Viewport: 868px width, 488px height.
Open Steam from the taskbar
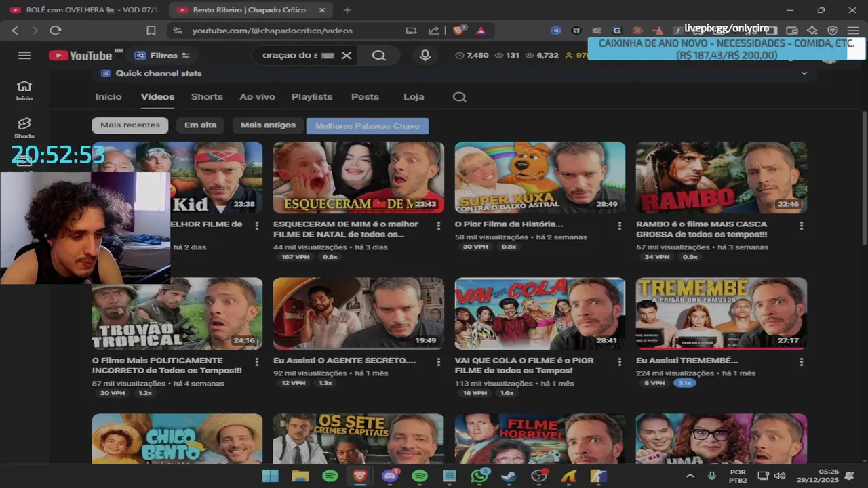tap(509, 476)
